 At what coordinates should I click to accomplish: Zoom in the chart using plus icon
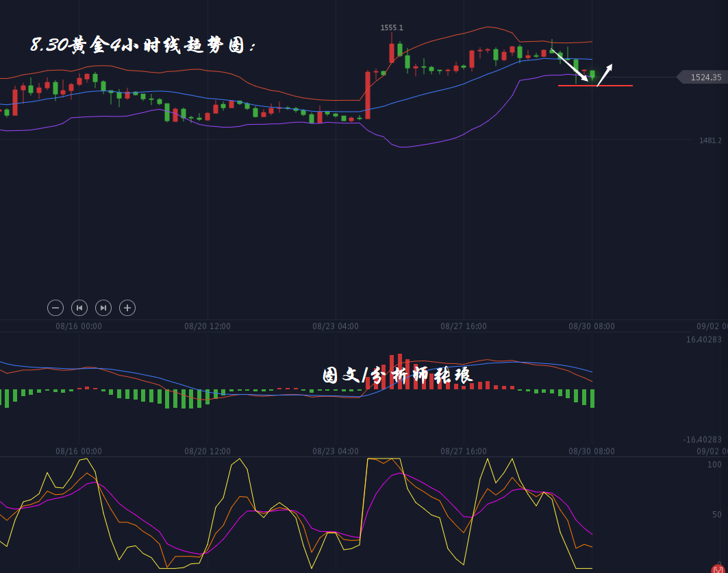127,308
